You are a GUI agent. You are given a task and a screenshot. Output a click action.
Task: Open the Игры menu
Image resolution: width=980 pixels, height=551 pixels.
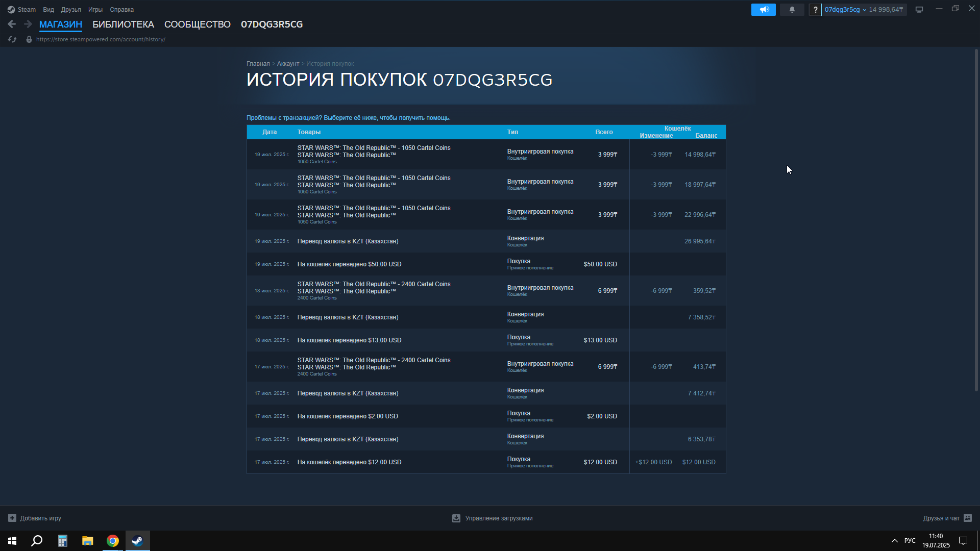[x=95, y=10]
